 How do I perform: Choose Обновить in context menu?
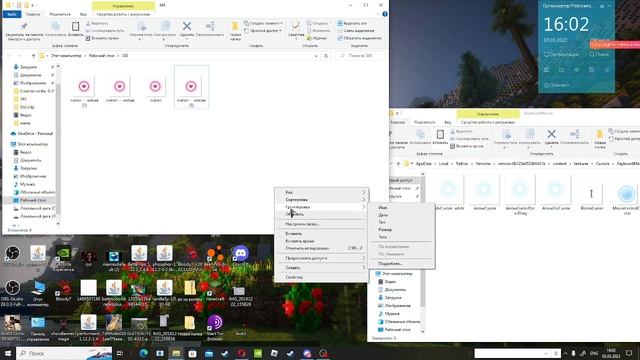coord(321,214)
